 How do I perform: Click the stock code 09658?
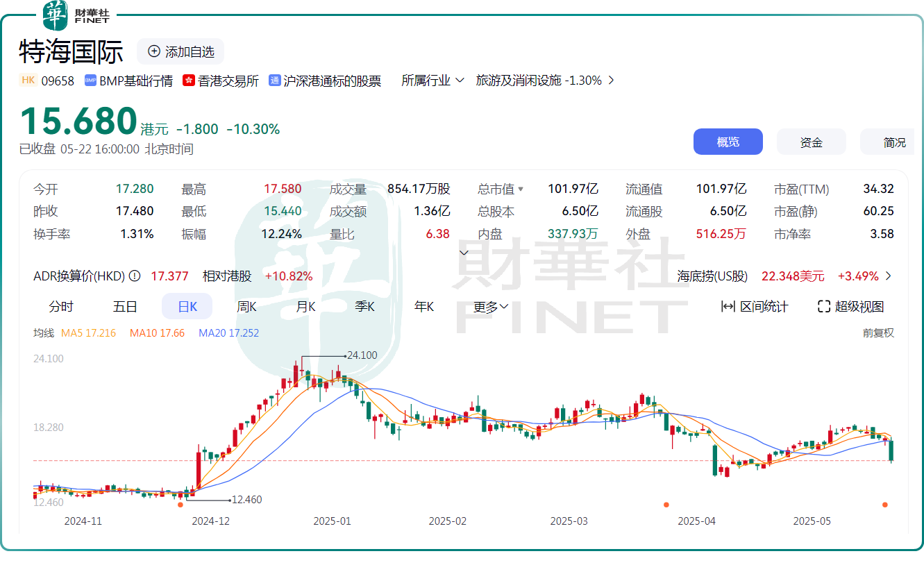pyautogui.click(x=58, y=81)
